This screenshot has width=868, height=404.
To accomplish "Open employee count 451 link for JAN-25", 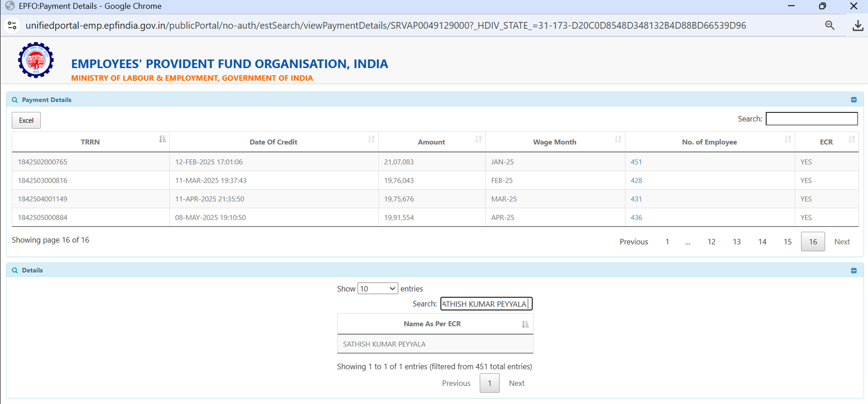I will [636, 162].
